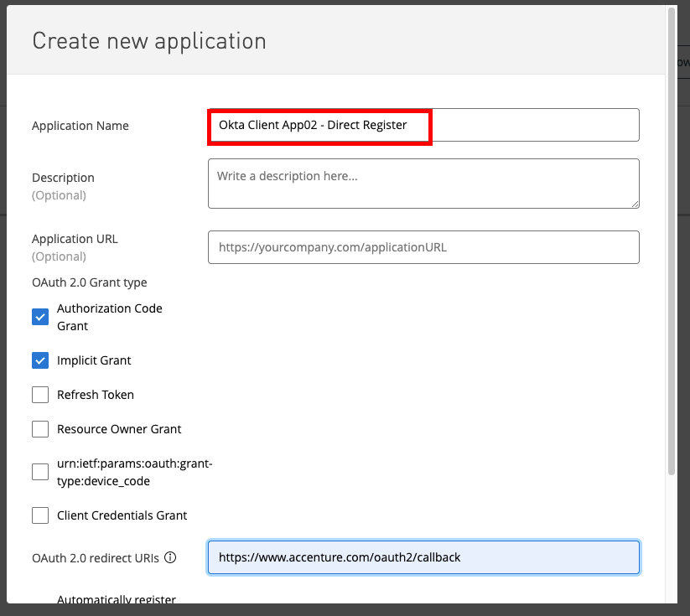Image resolution: width=690 pixels, height=616 pixels.
Task: Click the OAuth 2.0 Grant type label
Action: pos(89,282)
